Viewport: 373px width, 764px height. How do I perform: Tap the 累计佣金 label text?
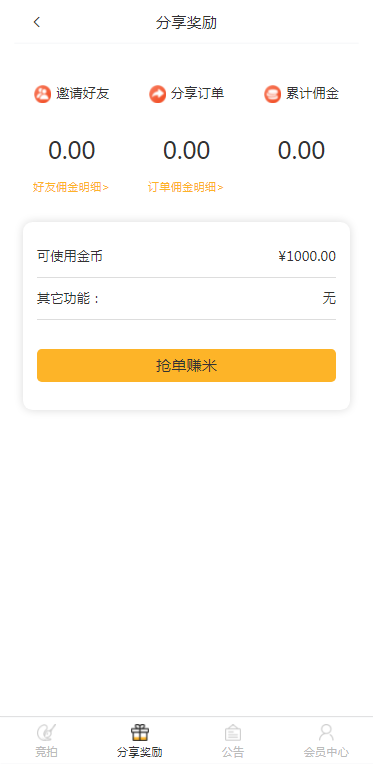pyautogui.click(x=313, y=94)
